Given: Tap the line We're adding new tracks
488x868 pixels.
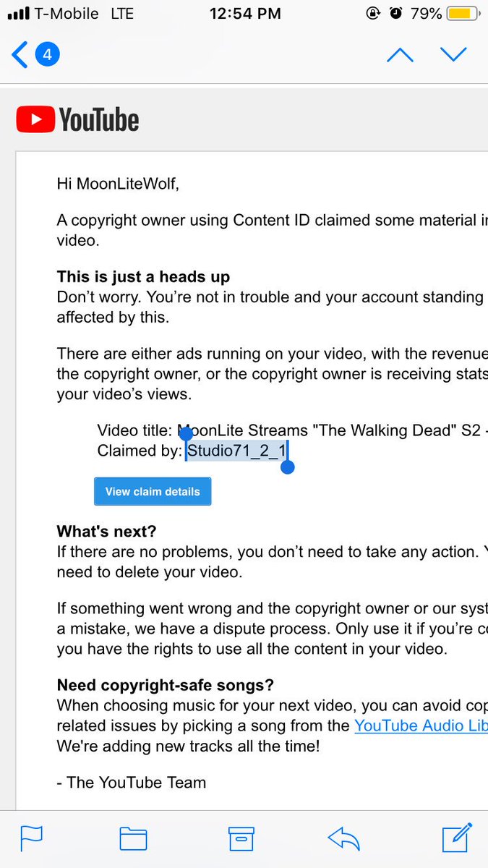Looking at the screenshot, I should pos(188,746).
